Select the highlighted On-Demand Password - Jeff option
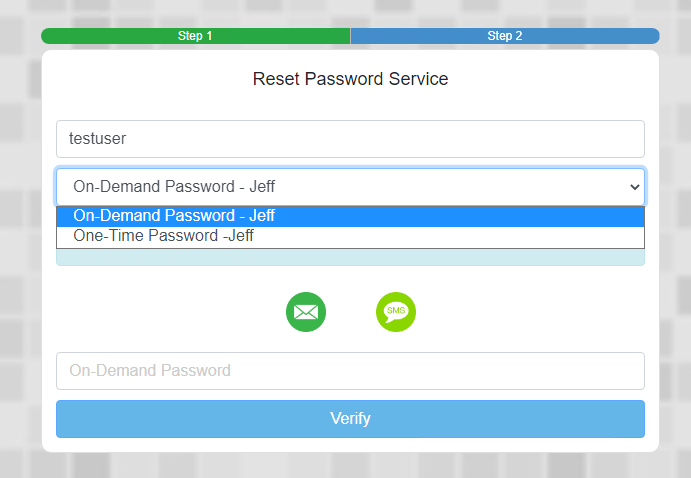This screenshot has height=478, width=691. click(x=174, y=216)
